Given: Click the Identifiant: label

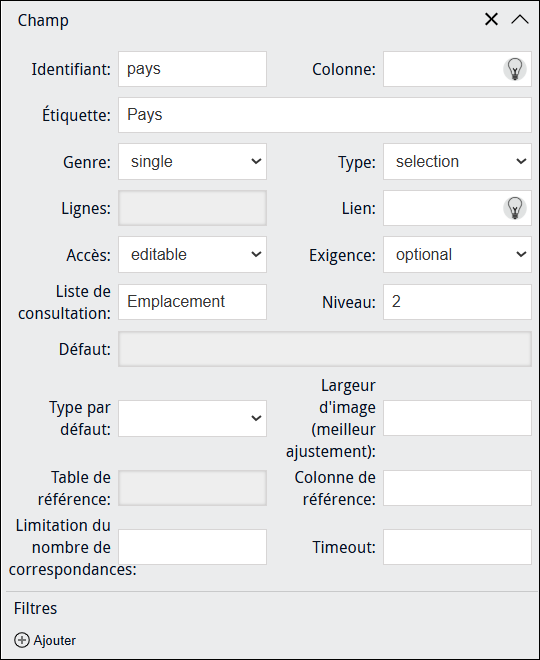Looking at the screenshot, I should [x=71, y=69].
